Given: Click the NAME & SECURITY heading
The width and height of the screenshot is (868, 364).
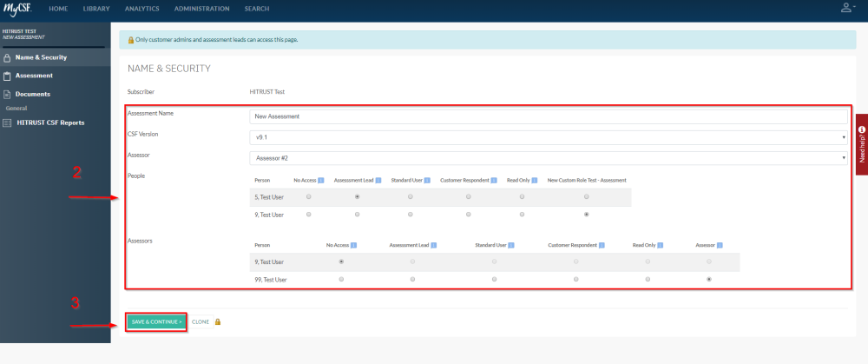Looking at the screenshot, I should (x=169, y=69).
